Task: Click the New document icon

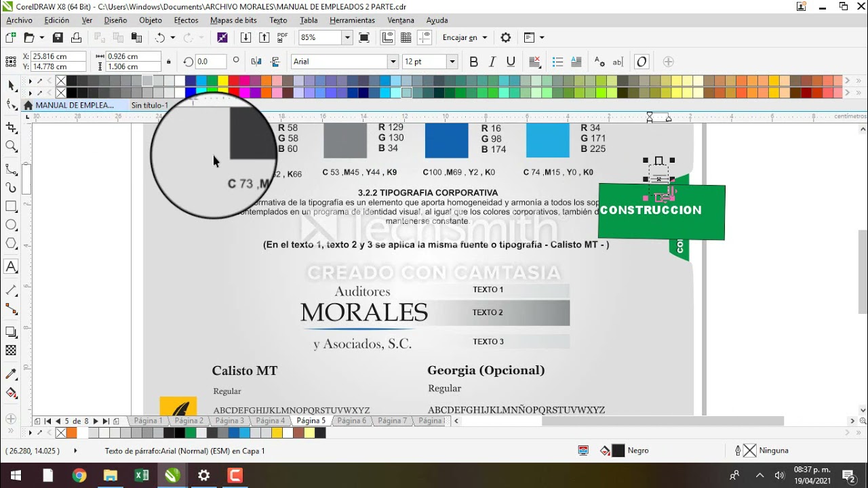Action: tap(11, 37)
